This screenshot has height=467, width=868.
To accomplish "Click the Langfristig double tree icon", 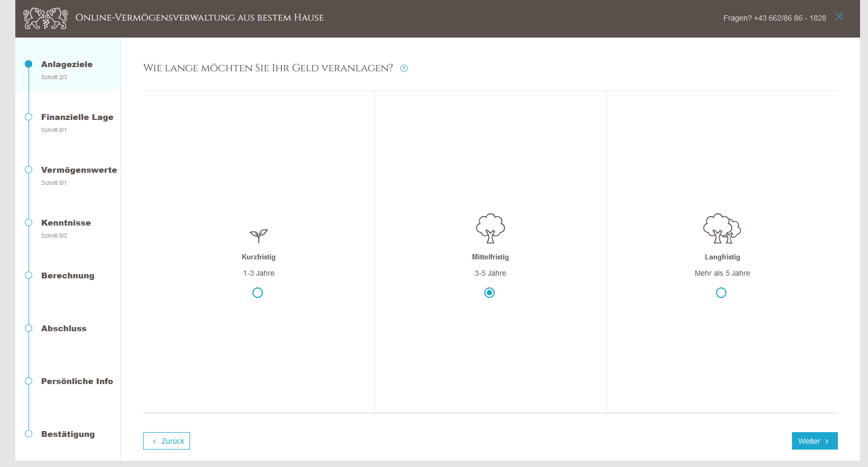I will [x=722, y=228].
